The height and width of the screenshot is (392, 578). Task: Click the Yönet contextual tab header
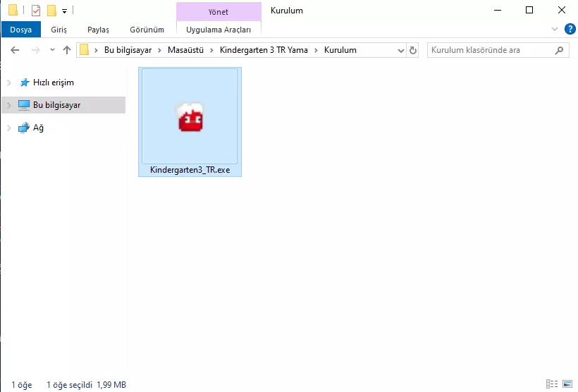coord(219,12)
